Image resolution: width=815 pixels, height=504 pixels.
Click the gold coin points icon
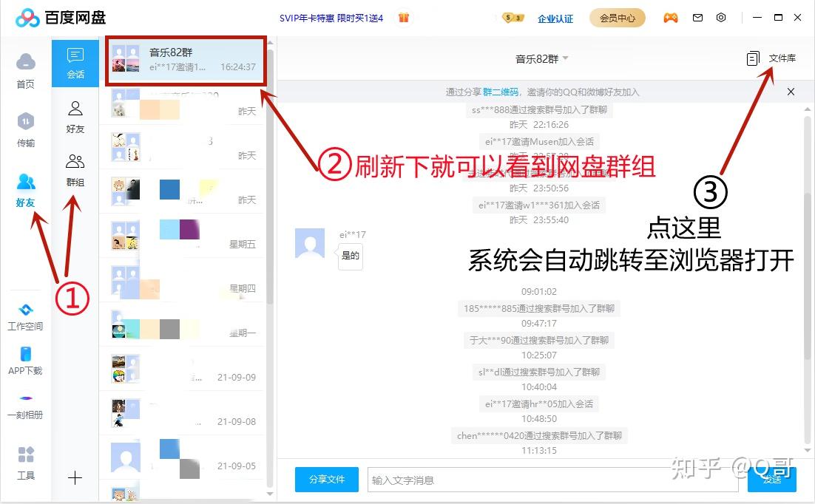pyautogui.click(x=513, y=18)
